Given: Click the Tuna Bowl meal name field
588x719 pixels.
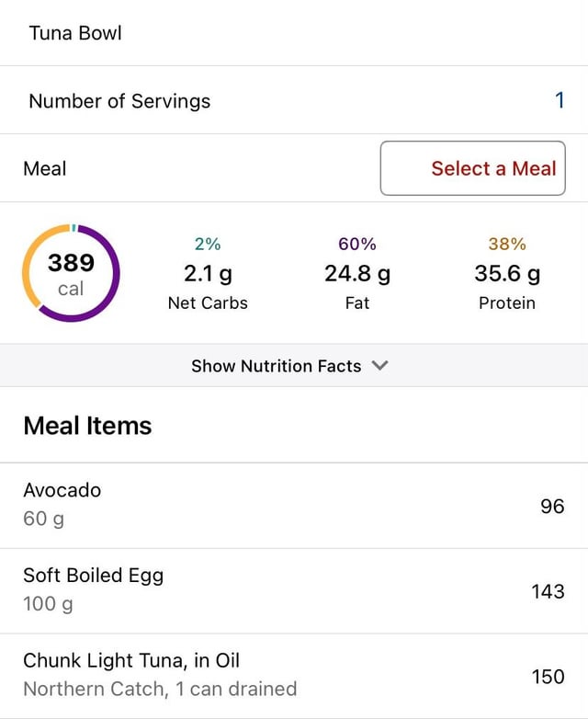Looking at the screenshot, I should pyautogui.click(x=75, y=33).
